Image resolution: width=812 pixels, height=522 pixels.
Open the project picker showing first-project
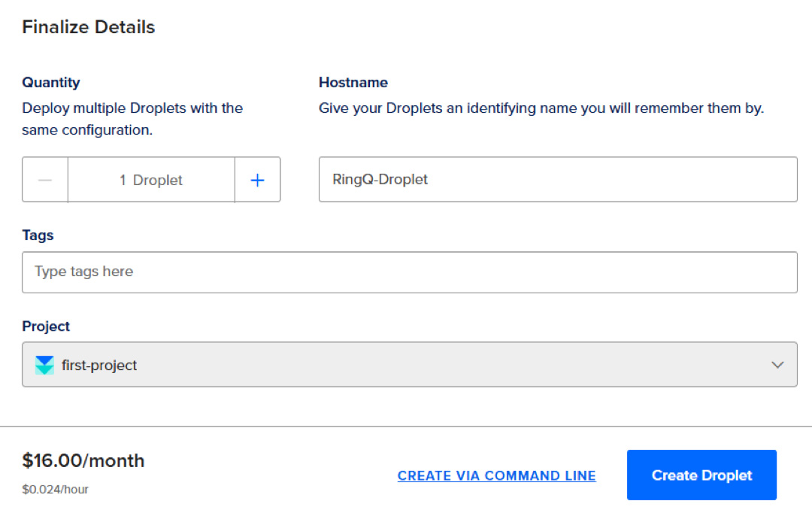point(409,365)
